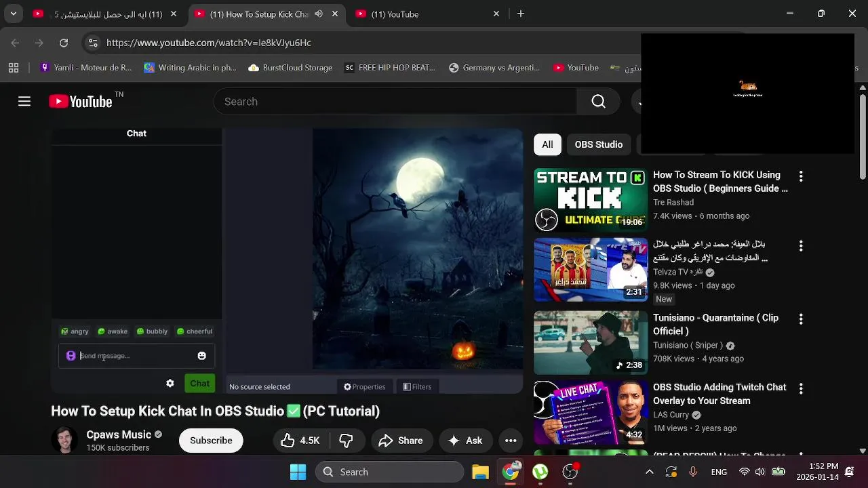
Task: Open BurstCloud Storage bookmark
Action: (290, 68)
